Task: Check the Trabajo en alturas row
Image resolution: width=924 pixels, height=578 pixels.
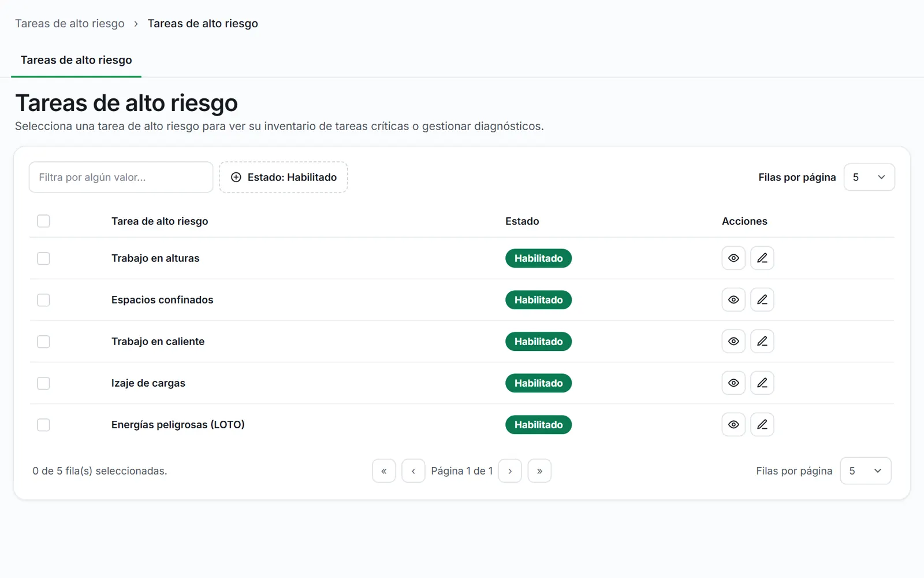Action: point(43,258)
